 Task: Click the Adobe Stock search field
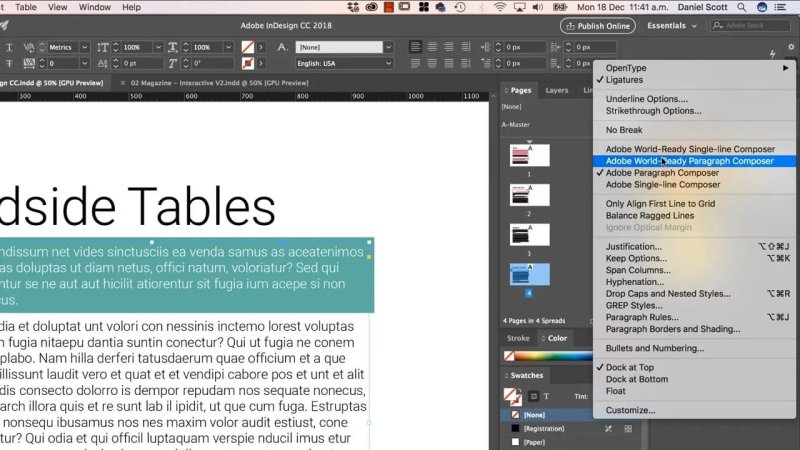tap(750, 26)
